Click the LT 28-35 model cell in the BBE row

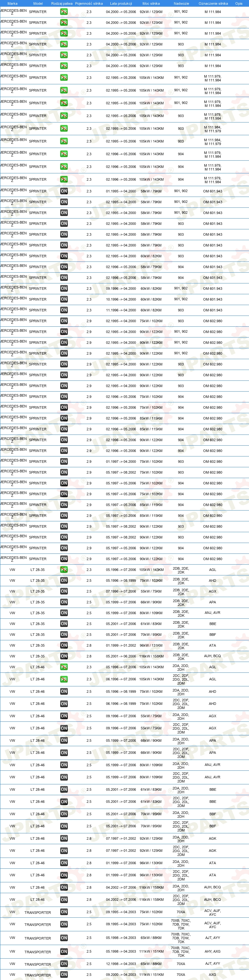[38, 624]
